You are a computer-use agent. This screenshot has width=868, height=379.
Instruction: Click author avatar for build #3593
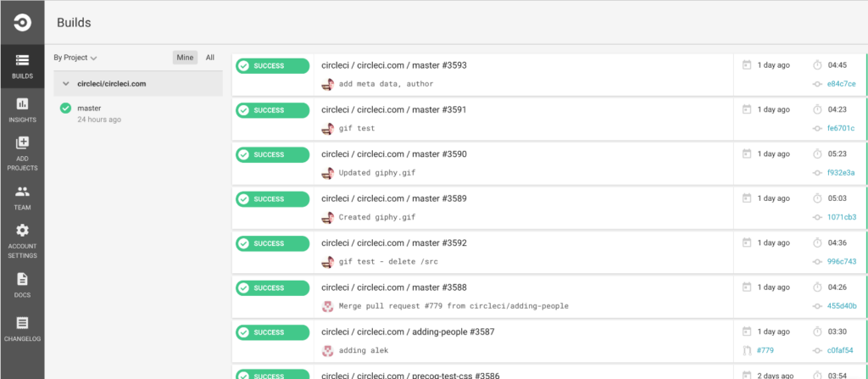point(327,84)
